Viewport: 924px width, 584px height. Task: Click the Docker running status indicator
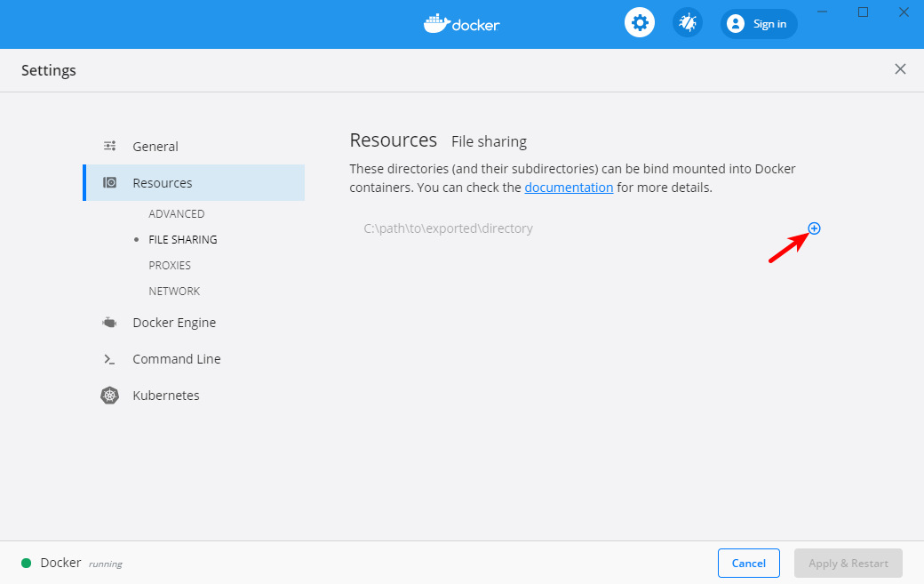(x=27, y=563)
